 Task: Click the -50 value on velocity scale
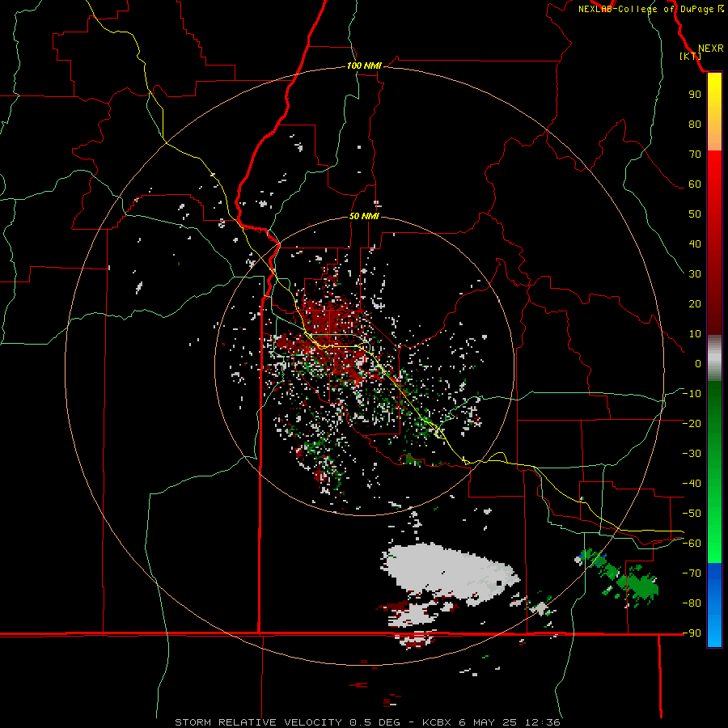click(692, 514)
